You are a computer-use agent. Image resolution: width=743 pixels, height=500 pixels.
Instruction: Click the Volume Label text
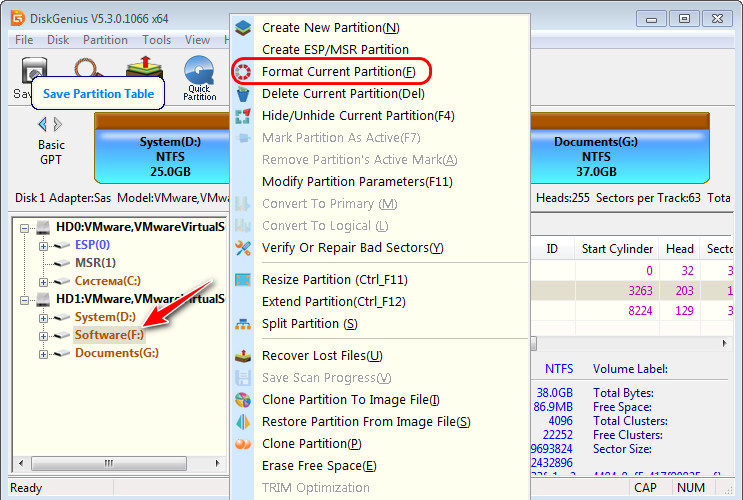pyautogui.click(x=630, y=369)
